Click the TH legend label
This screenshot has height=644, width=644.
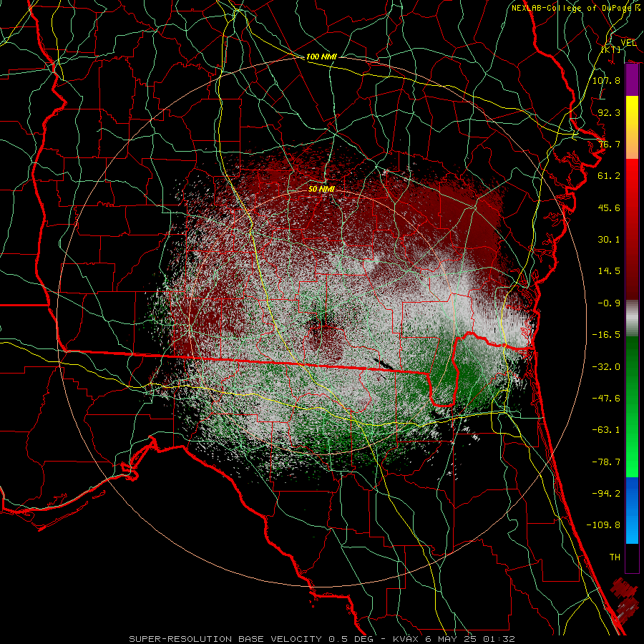point(615,557)
